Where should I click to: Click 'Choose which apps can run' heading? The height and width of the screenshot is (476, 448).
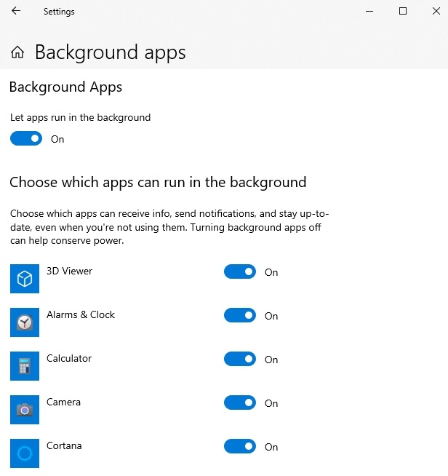(x=158, y=183)
